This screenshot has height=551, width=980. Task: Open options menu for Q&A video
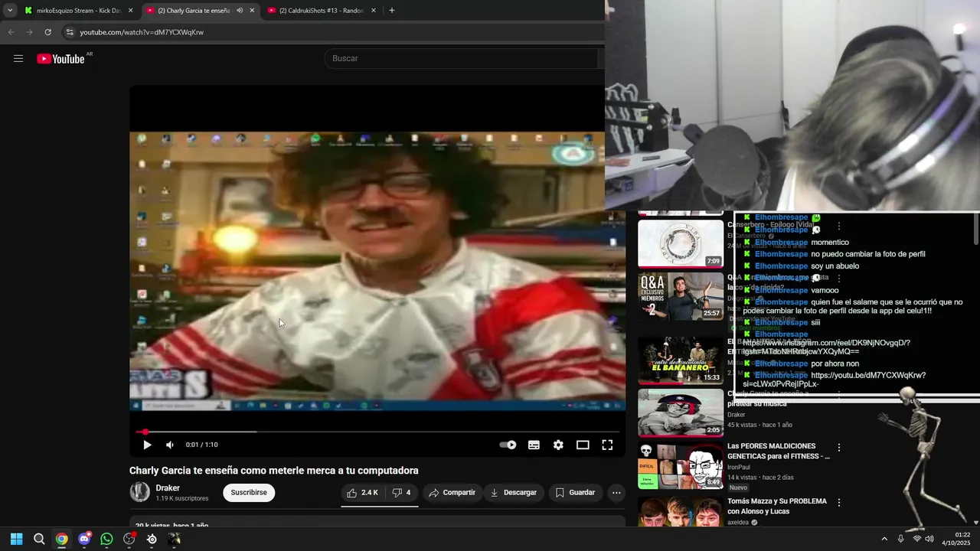[839, 279]
